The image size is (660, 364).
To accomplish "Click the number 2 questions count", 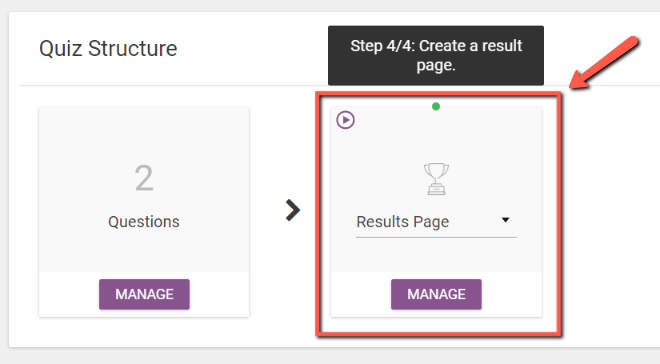I will pos(144,178).
